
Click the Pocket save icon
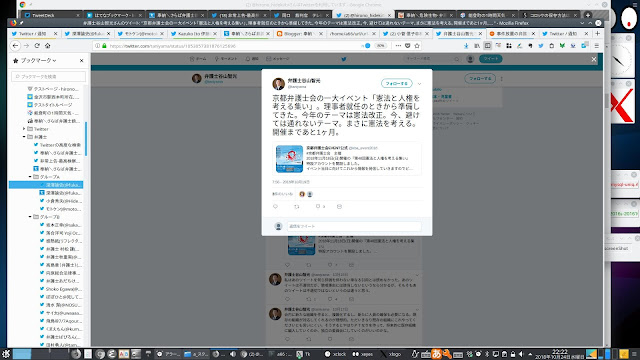407,46
